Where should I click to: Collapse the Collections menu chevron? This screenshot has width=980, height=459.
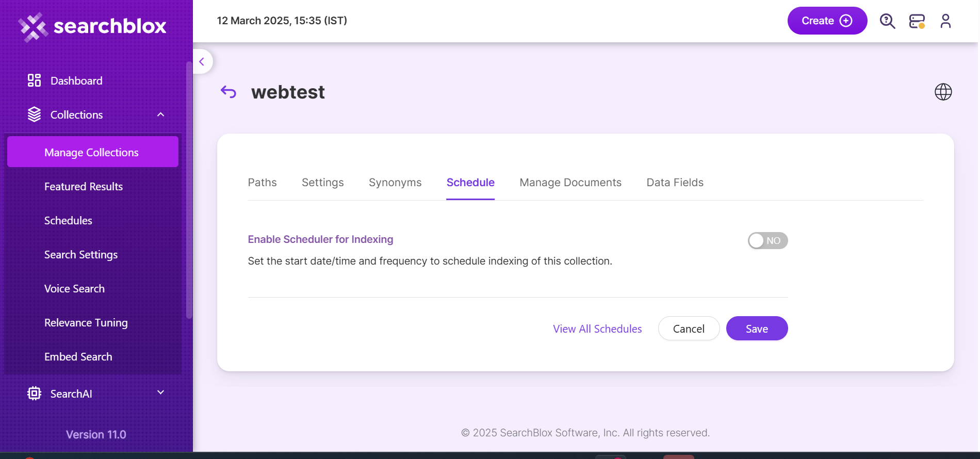pyautogui.click(x=161, y=114)
